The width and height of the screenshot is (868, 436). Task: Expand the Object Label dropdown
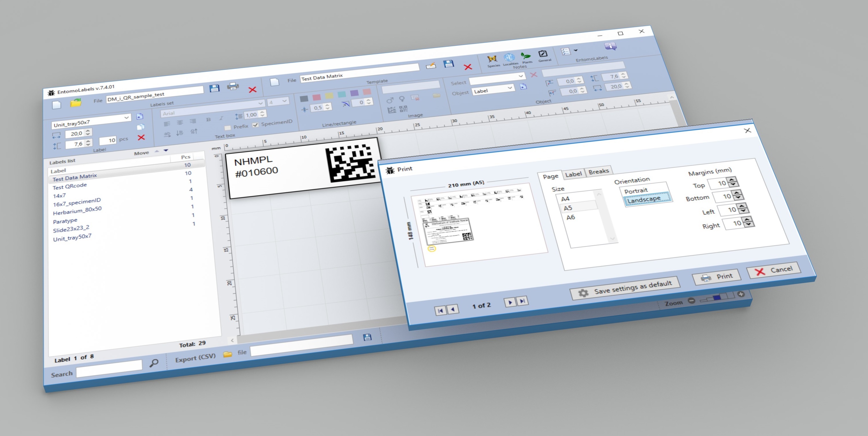509,88
